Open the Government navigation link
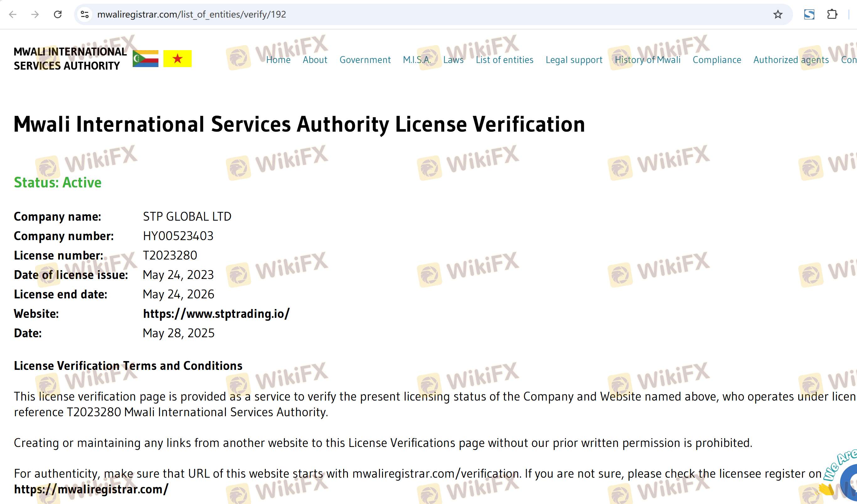This screenshot has width=857, height=504. coord(365,60)
